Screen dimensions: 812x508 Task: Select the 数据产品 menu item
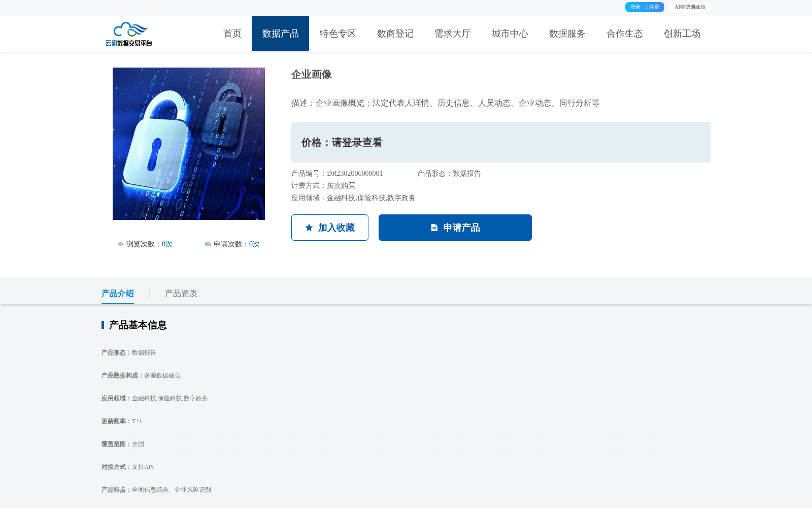point(280,34)
